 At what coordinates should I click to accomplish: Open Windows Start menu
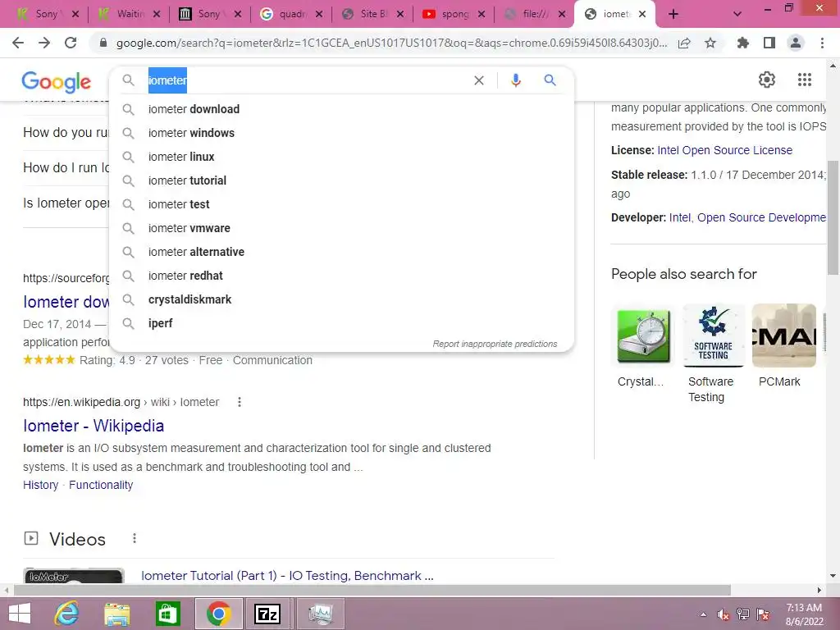coord(20,614)
